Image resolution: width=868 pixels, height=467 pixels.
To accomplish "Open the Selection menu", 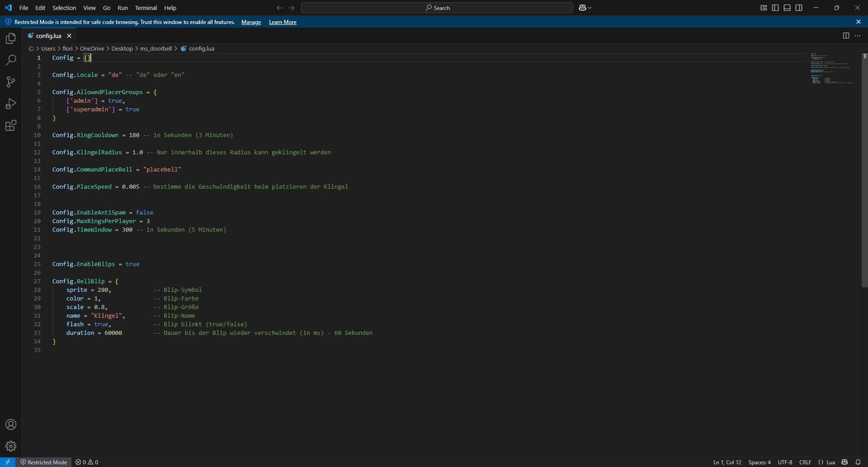I will 64,8.
